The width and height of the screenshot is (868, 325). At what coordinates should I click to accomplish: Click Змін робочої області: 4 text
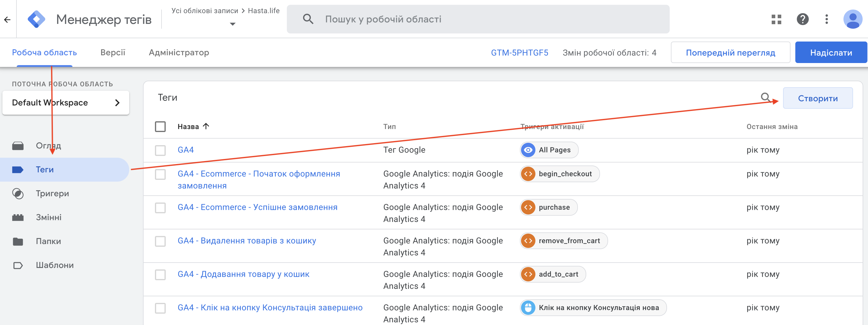609,53
